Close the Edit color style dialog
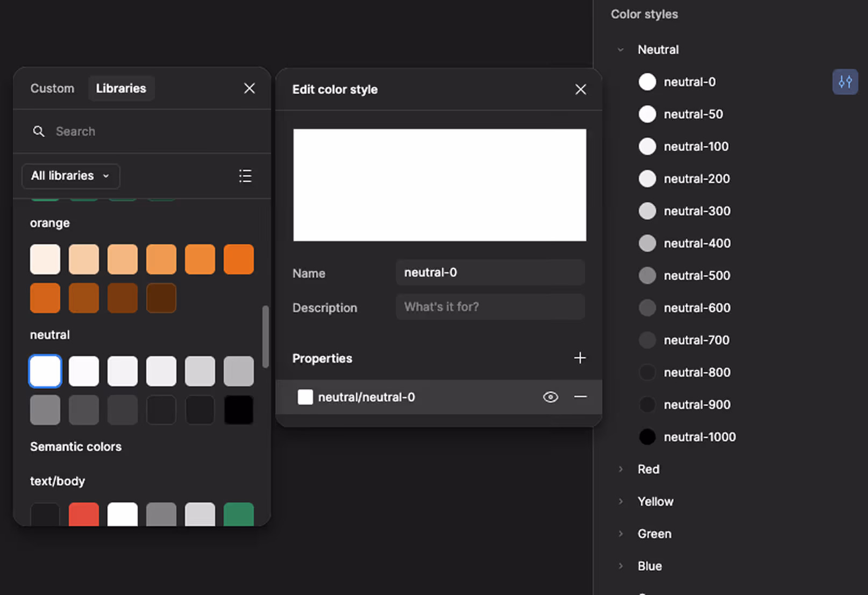 tap(581, 89)
